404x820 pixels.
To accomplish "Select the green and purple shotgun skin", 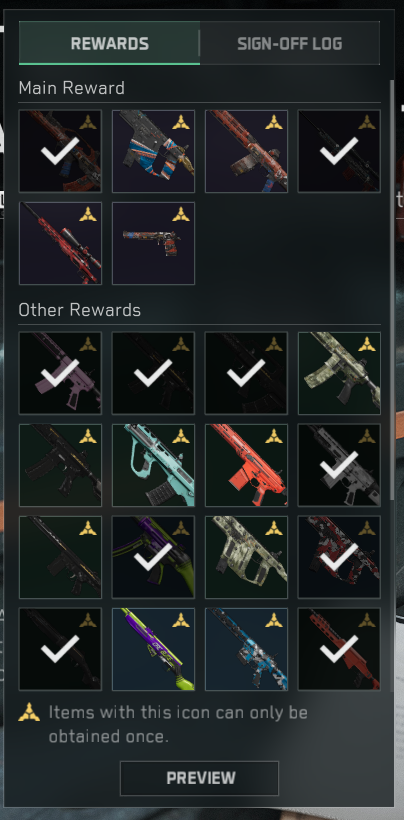I will [153, 649].
